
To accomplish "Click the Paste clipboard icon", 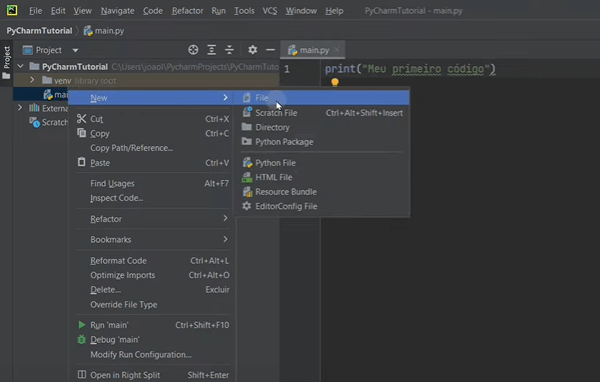I will pyautogui.click(x=82, y=162).
